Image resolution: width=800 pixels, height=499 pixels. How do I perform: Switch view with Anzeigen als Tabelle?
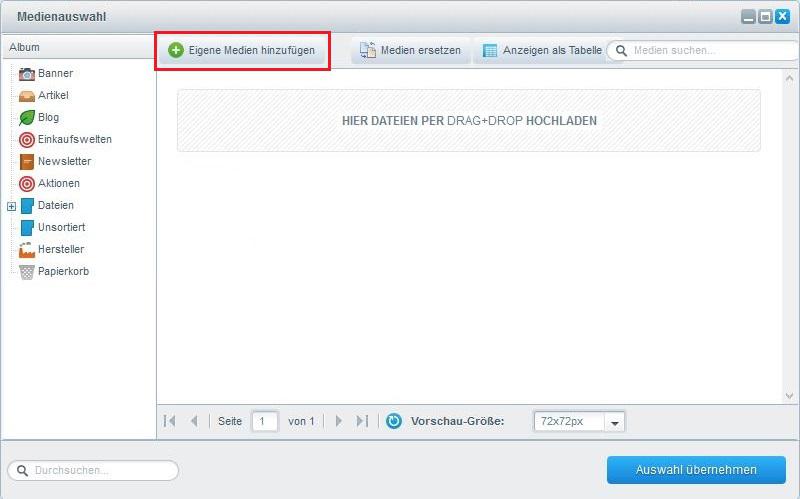(x=542, y=50)
